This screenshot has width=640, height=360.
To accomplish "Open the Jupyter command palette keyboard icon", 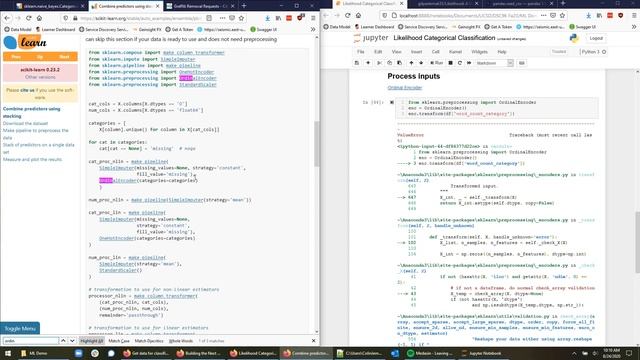I will coord(522,63).
